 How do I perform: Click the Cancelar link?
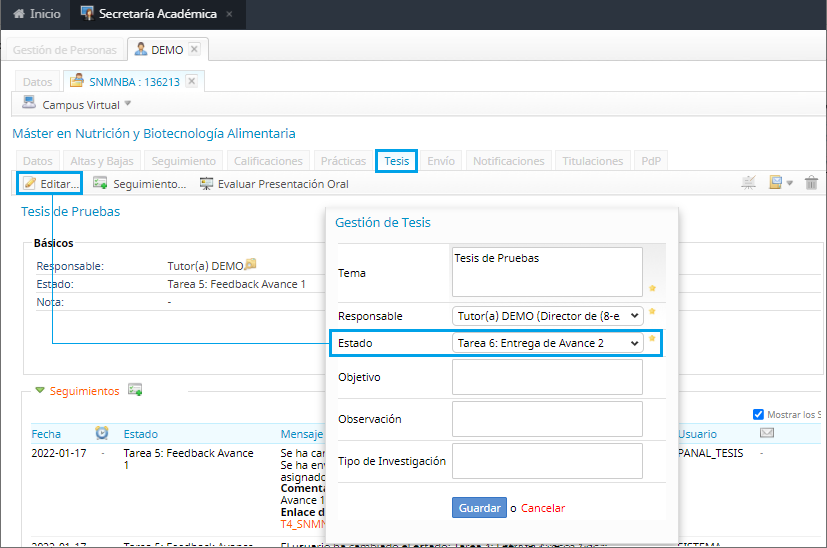coord(543,508)
